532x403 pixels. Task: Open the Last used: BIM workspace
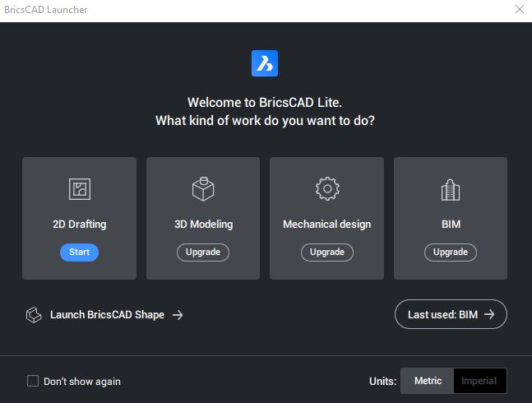(x=451, y=314)
